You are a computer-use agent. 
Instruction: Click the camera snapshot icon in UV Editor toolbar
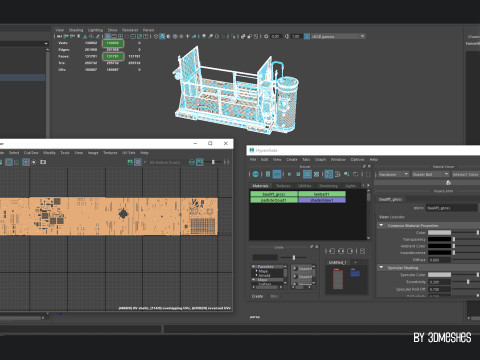(x=43, y=162)
